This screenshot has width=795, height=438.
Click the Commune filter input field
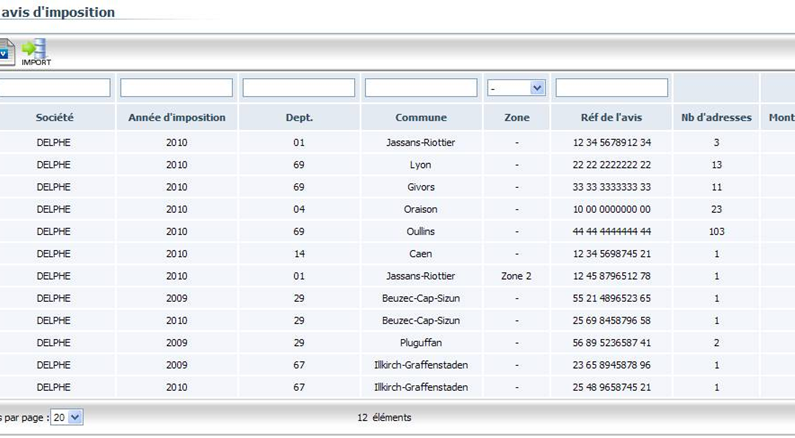coord(421,88)
